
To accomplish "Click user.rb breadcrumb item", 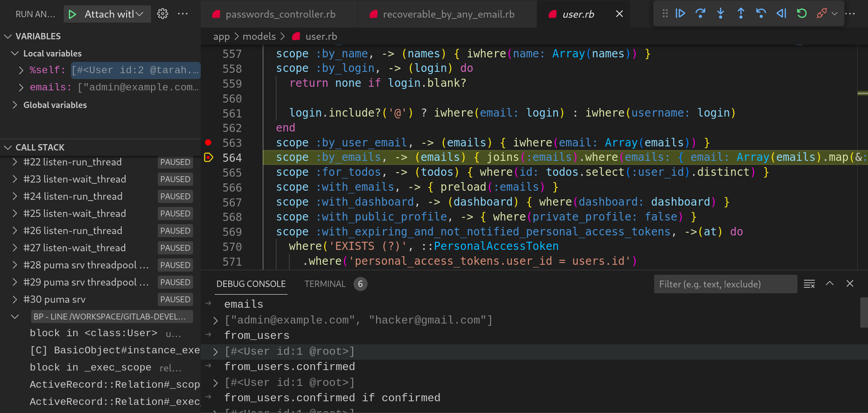I will 321,37.
